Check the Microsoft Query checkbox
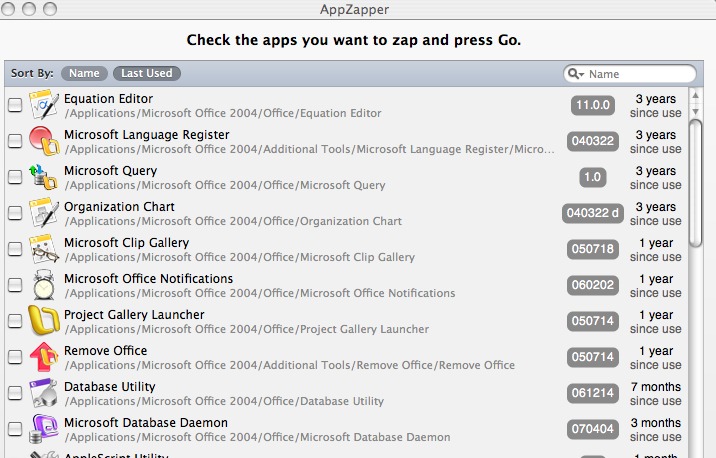Screen dimensions: 716x458 point(15,177)
